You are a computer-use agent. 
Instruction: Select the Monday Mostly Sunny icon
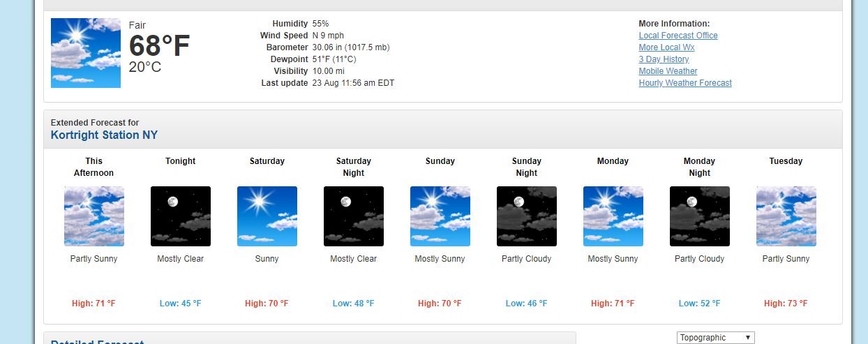[x=613, y=216]
